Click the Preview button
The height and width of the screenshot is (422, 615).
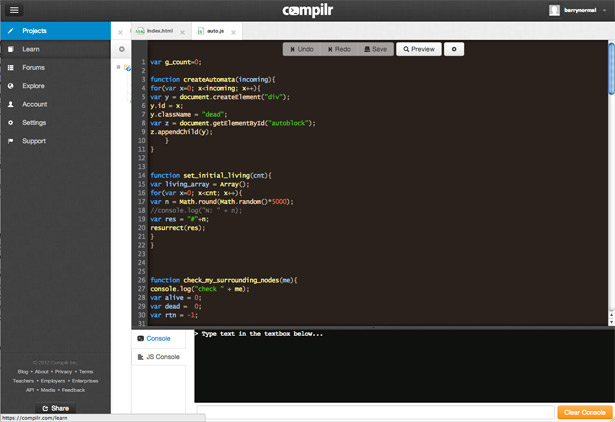coord(419,49)
